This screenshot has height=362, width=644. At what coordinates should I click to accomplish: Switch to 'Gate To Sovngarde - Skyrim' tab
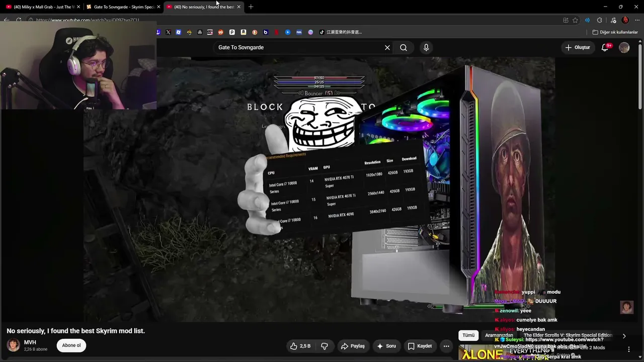click(124, 7)
